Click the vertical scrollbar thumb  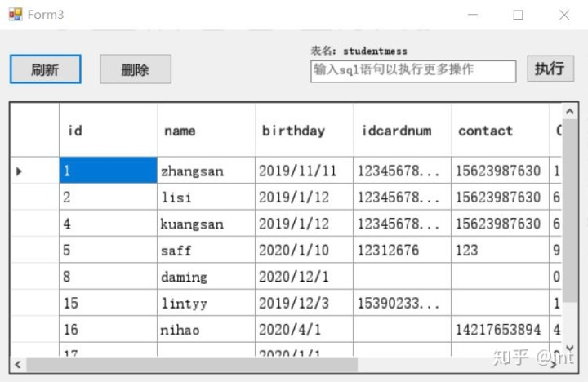tap(570, 211)
